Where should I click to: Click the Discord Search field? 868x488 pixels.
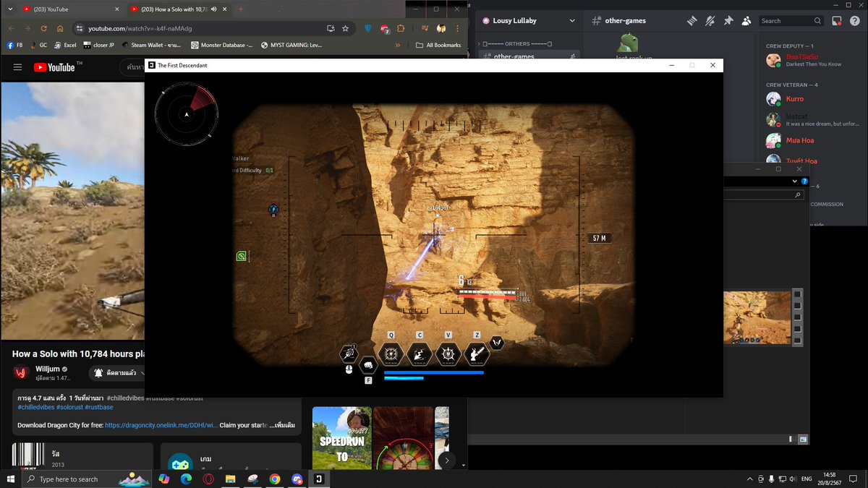(x=791, y=21)
